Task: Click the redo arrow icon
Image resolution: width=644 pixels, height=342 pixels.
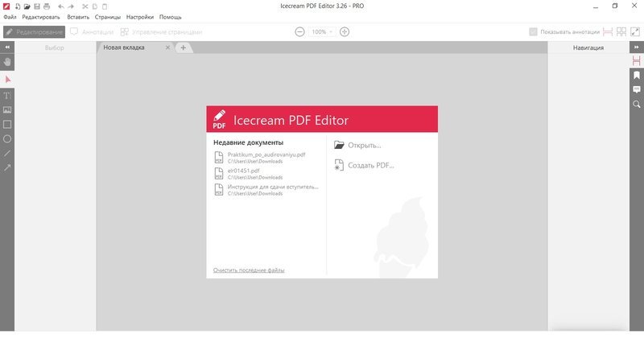Action: click(x=71, y=6)
